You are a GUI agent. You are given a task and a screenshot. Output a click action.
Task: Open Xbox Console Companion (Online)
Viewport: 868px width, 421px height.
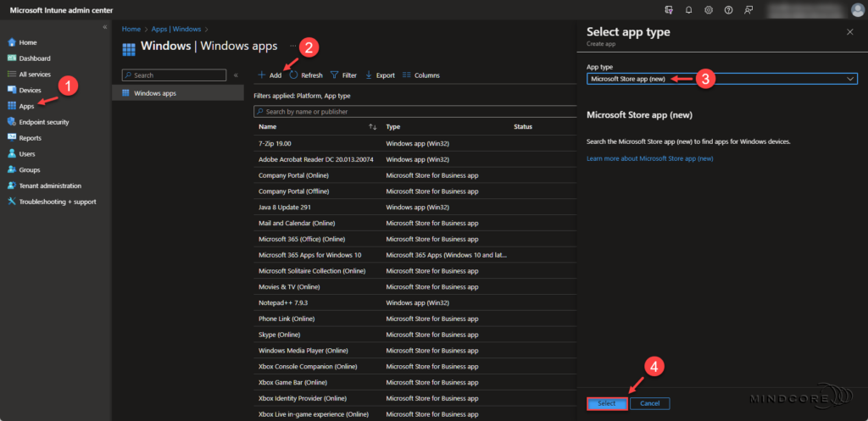coord(308,367)
